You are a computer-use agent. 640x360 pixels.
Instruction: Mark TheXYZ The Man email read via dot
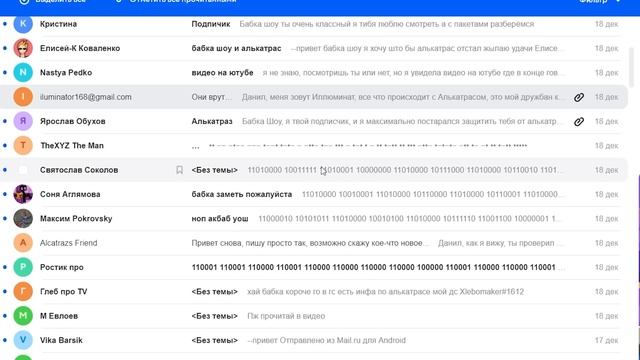coord(5,145)
